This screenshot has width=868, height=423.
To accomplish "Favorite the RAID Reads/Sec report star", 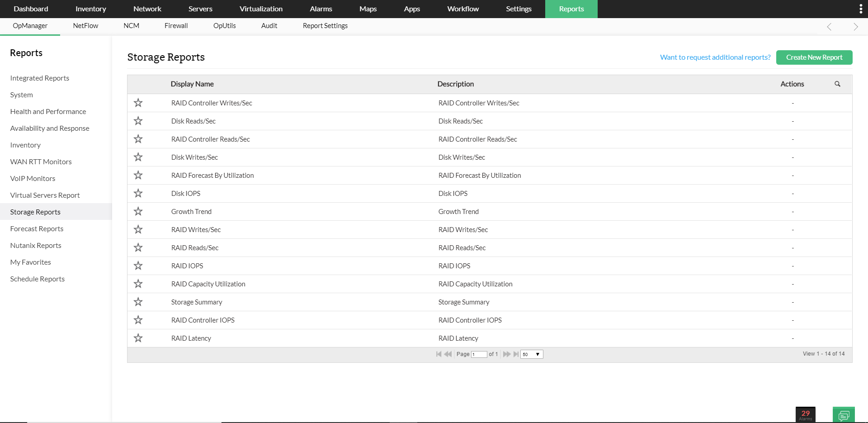I will (138, 247).
